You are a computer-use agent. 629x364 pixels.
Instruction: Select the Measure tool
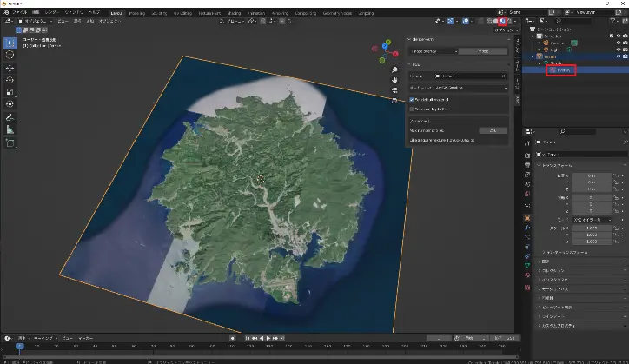(10, 129)
